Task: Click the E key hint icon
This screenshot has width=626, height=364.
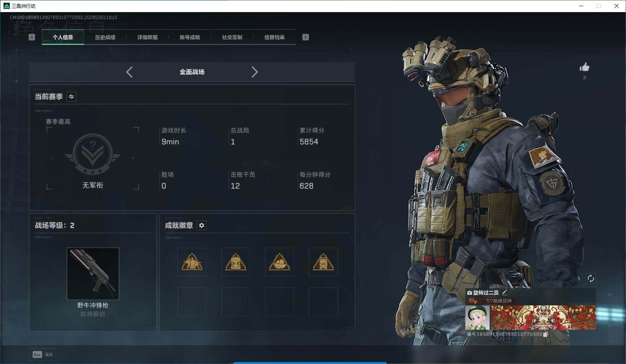Action: 306,37
